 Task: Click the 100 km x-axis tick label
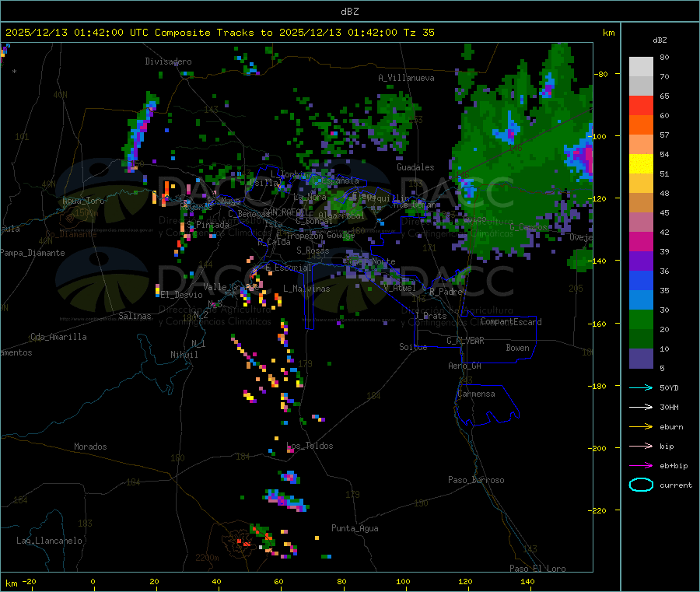(x=403, y=581)
